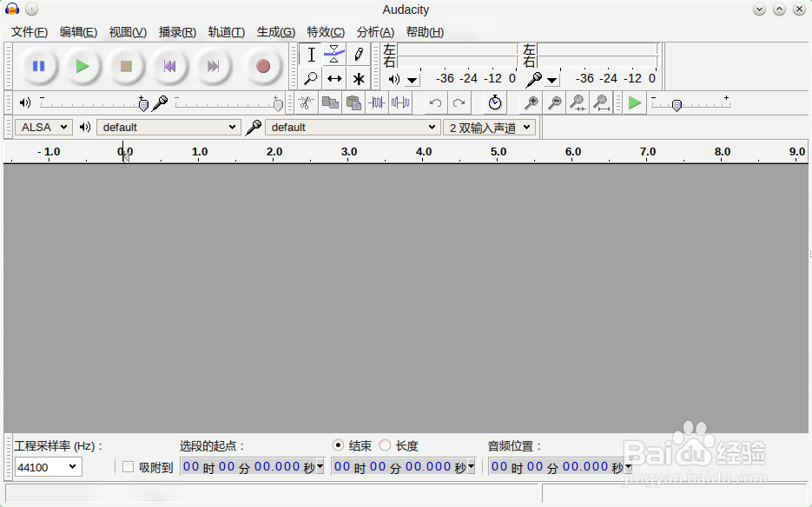Select the 结束 radio button

(338, 445)
